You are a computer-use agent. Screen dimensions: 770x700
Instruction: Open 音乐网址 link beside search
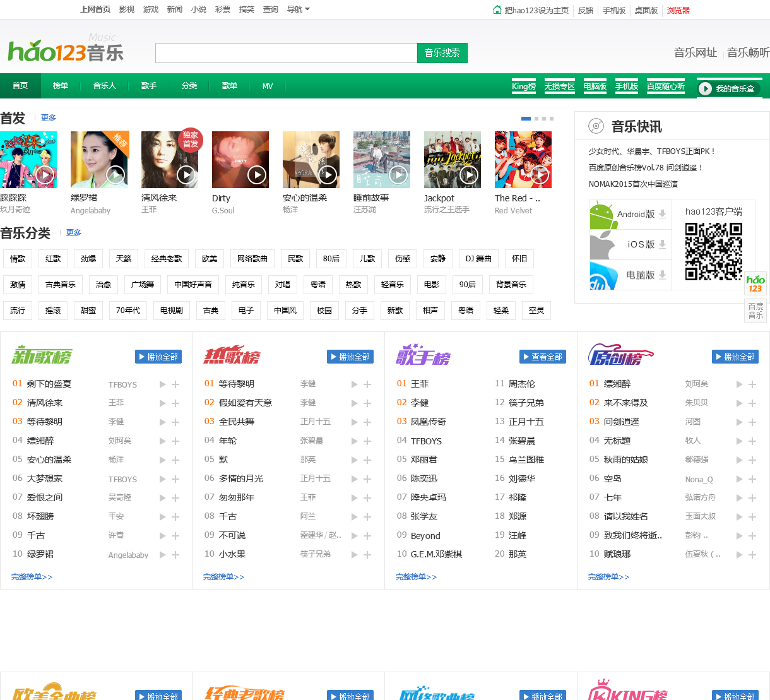[696, 53]
